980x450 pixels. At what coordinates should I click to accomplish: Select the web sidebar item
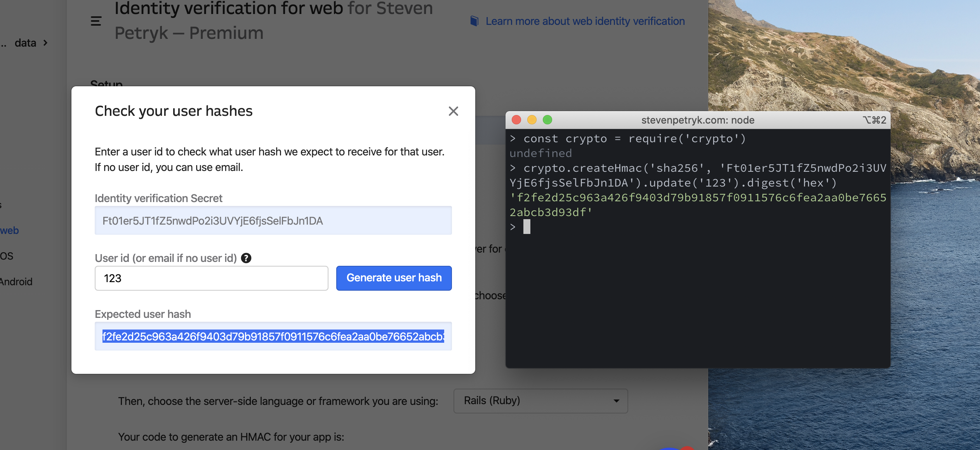coord(9,230)
